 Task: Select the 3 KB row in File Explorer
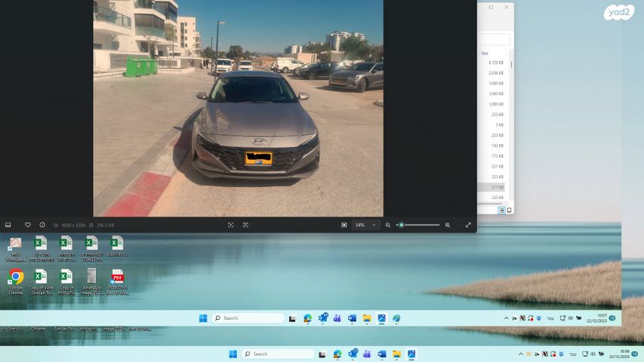tap(492, 124)
